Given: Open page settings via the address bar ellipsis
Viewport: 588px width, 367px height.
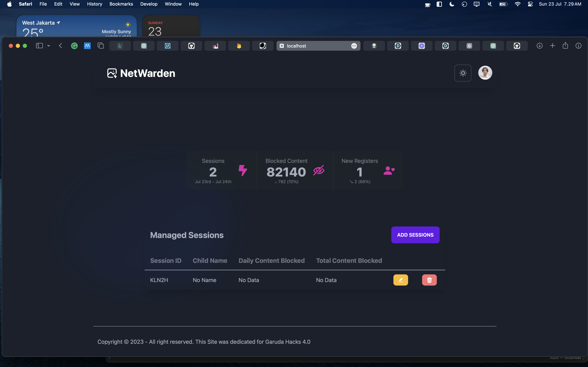Looking at the screenshot, I should click(x=354, y=46).
